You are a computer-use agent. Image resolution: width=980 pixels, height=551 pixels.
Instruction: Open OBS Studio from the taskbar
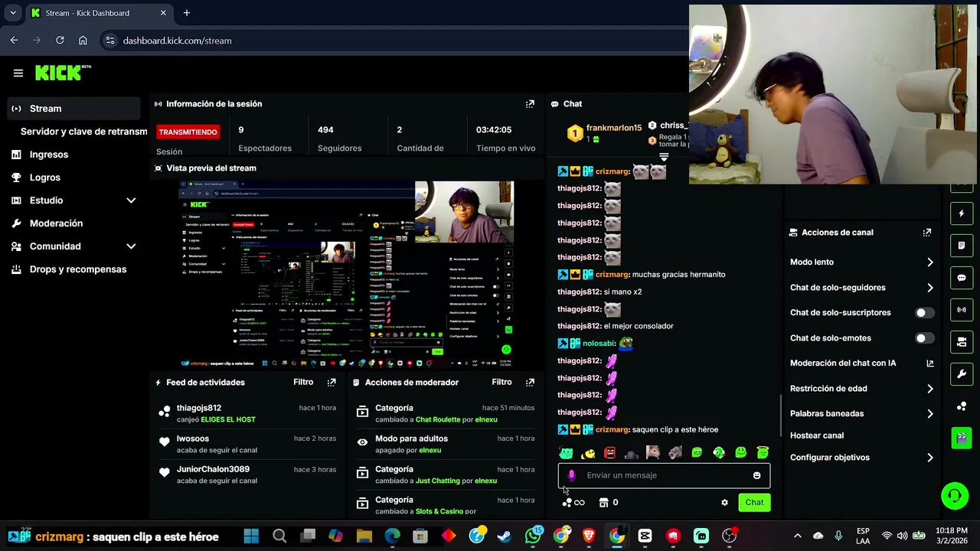[x=729, y=536]
